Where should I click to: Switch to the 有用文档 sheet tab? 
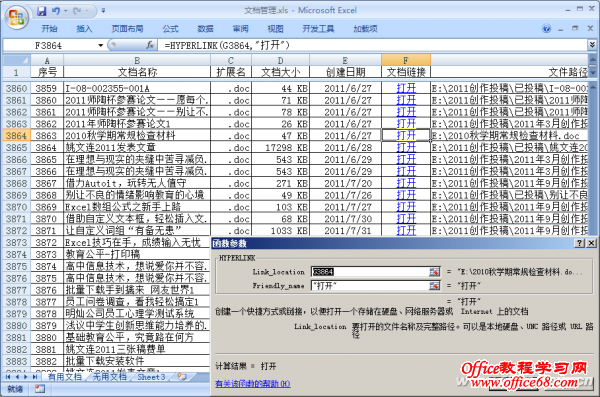tap(65, 377)
